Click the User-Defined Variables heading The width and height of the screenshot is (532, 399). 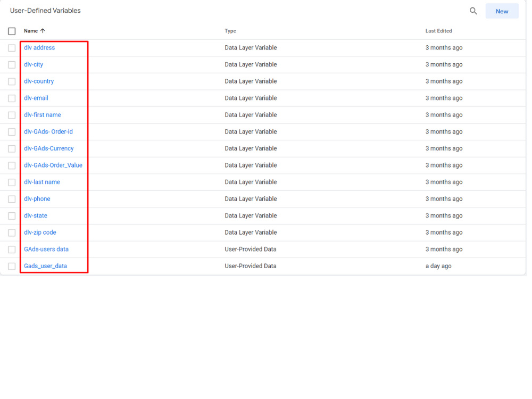45,11
